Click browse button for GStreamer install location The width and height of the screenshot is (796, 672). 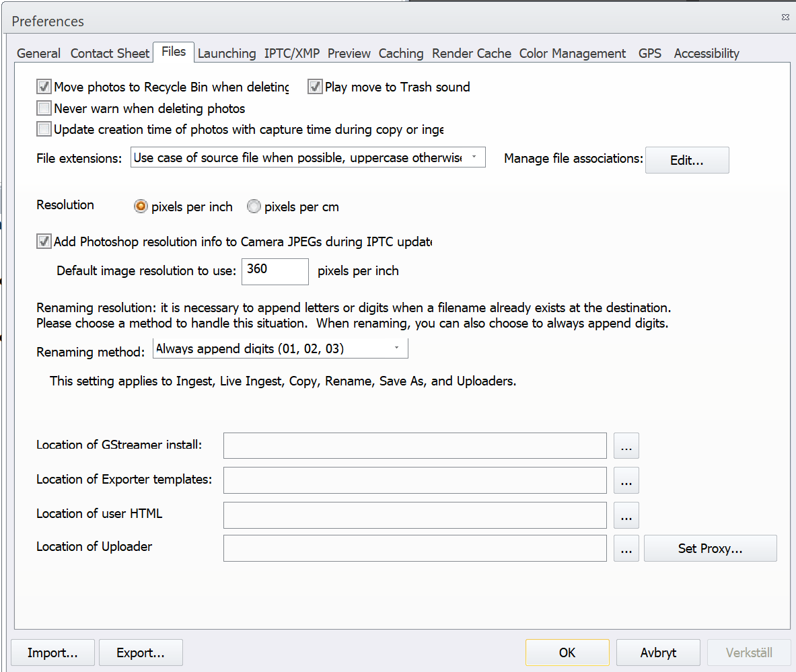[x=626, y=446]
